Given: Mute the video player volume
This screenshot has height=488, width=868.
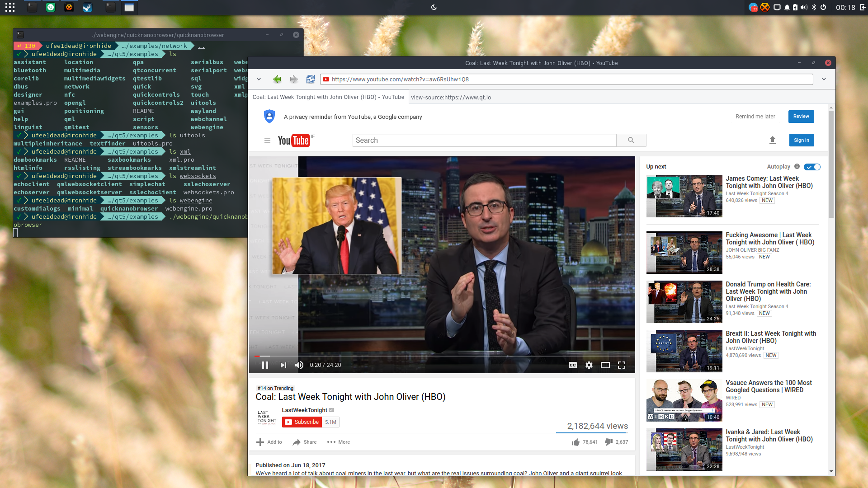Looking at the screenshot, I should 299,365.
